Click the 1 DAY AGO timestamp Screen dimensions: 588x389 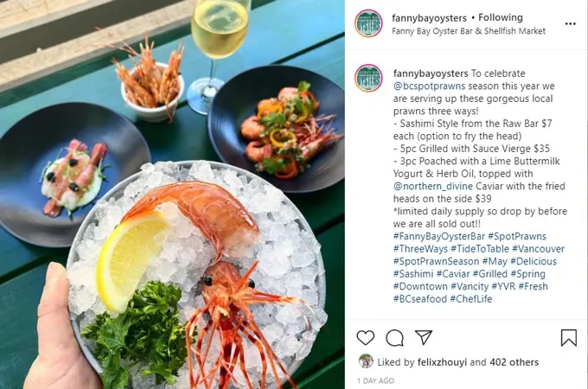pyautogui.click(x=375, y=380)
